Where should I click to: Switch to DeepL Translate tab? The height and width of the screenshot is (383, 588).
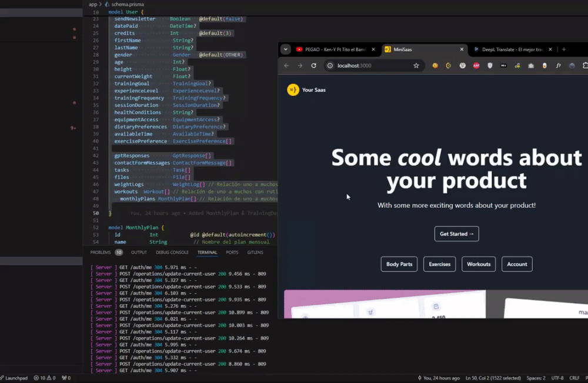click(x=512, y=49)
